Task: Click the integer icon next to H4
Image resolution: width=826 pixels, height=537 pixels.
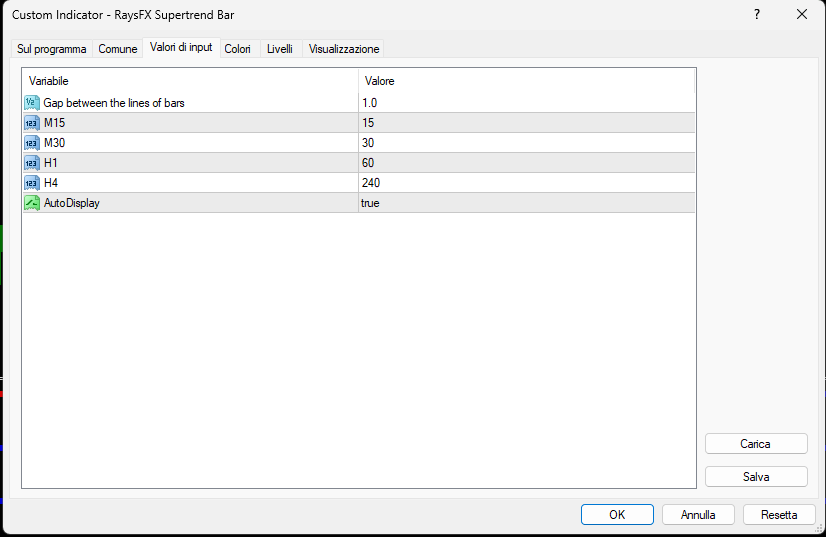Action: [x=32, y=183]
